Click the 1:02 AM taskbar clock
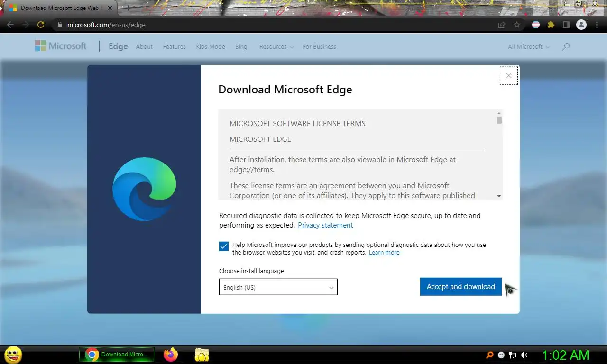Screen dimensions: 607x364 [565, 355]
